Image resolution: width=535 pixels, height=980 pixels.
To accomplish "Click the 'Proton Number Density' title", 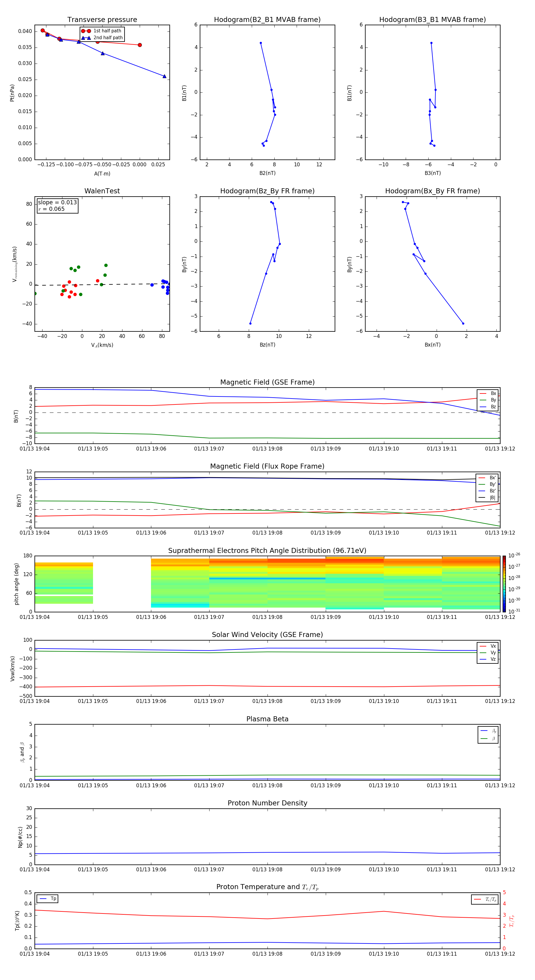I will coord(267,803).
